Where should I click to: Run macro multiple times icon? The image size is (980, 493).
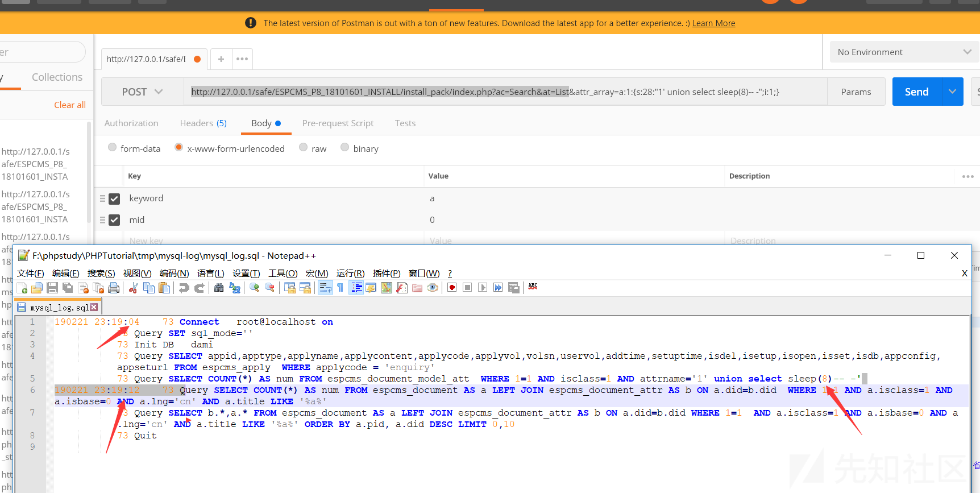pyautogui.click(x=498, y=288)
